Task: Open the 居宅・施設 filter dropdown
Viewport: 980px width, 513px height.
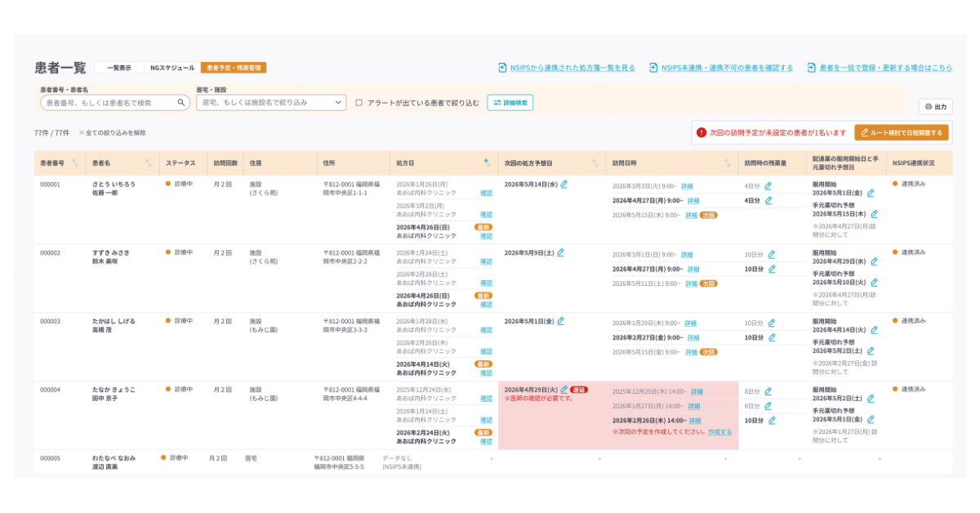Action: coord(271,103)
